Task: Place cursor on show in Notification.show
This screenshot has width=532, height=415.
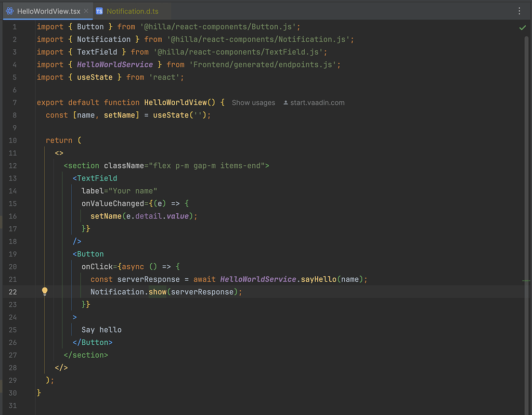Action: (x=157, y=292)
